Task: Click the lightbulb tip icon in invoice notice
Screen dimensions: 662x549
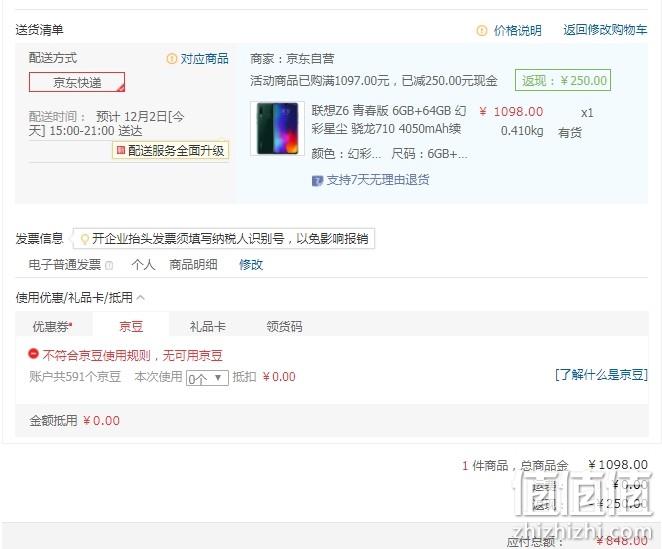Action: click(84, 239)
